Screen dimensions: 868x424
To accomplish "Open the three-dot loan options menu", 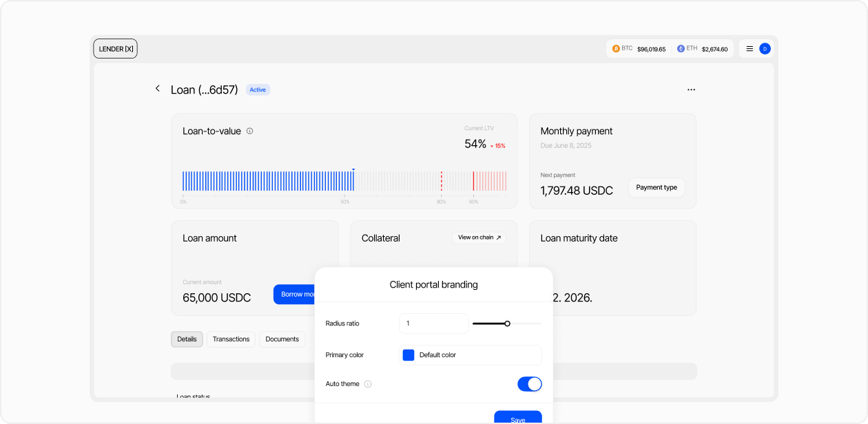I will (691, 89).
